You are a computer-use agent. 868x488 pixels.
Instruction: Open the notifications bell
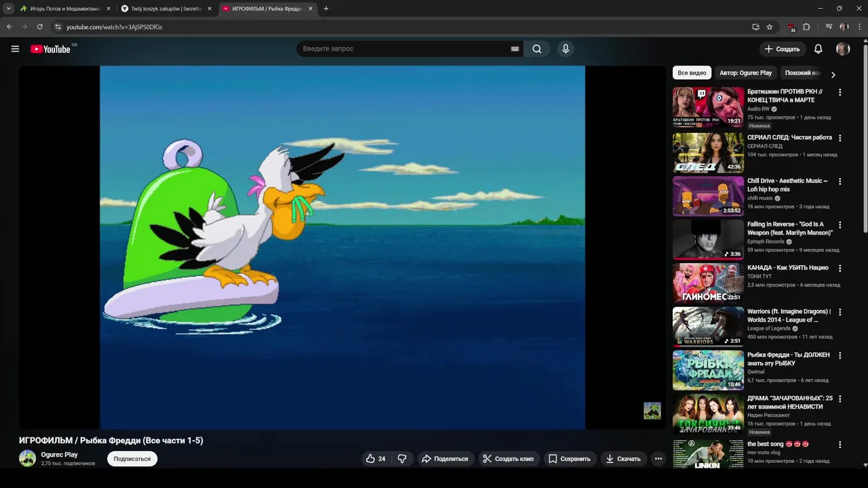[x=818, y=49]
